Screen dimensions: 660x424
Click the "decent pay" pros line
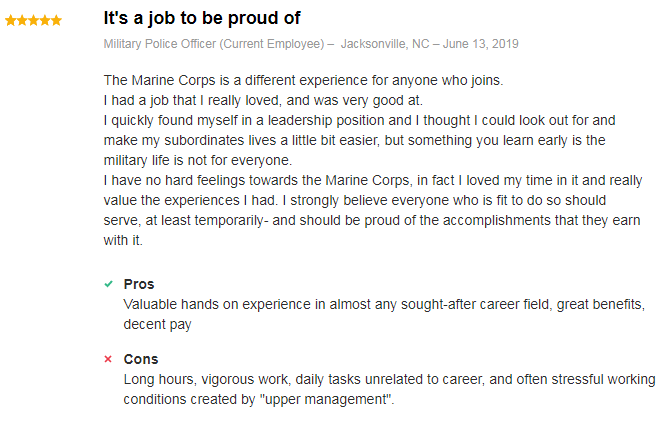[155, 324]
